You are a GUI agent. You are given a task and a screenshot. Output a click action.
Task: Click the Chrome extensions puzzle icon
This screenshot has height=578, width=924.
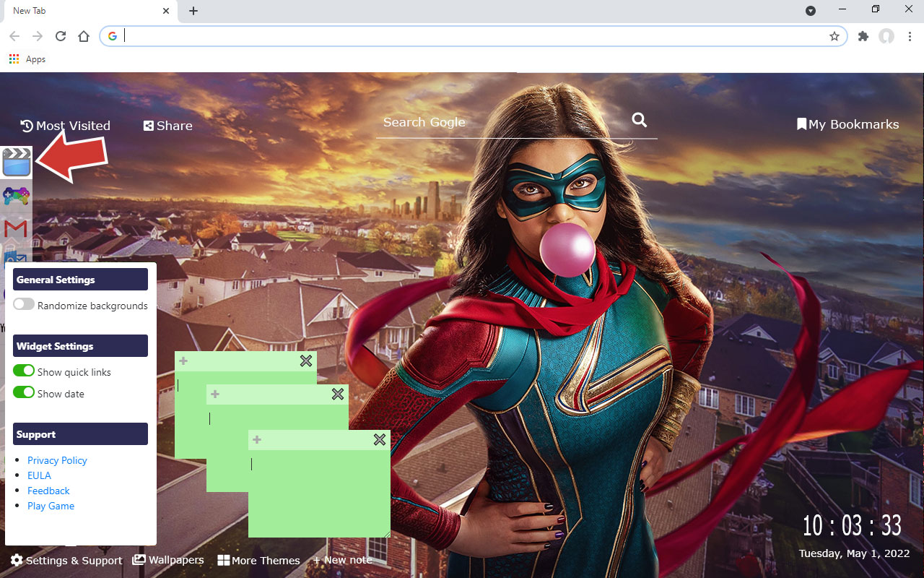point(863,36)
